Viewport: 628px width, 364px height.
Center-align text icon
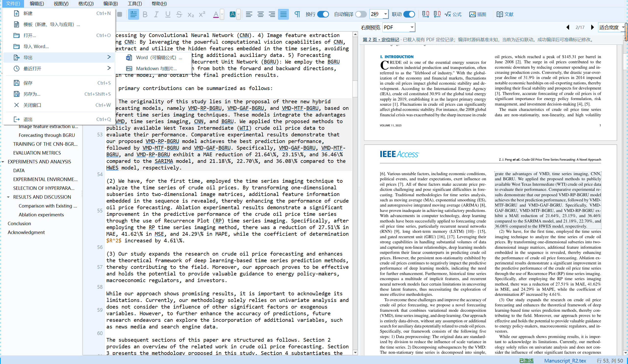pyautogui.click(x=261, y=14)
